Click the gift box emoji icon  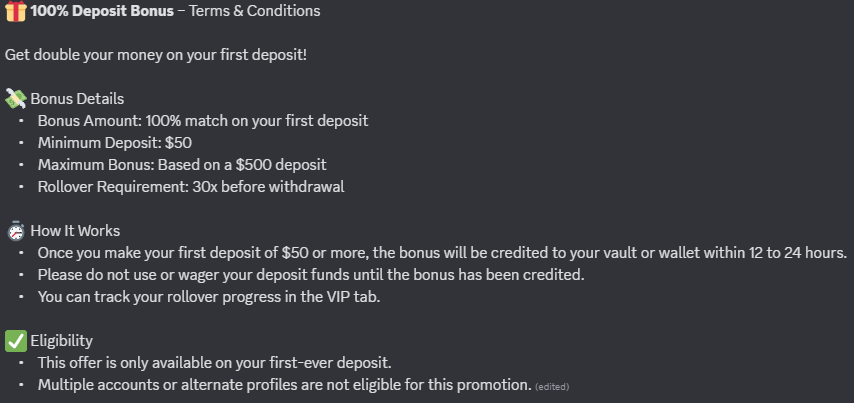tap(16, 11)
